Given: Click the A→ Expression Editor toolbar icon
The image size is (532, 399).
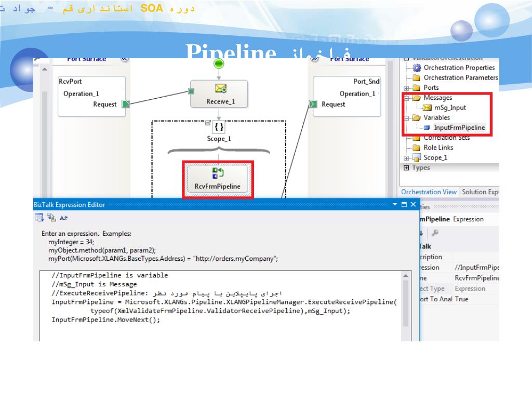Looking at the screenshot, I should point(64,218).
